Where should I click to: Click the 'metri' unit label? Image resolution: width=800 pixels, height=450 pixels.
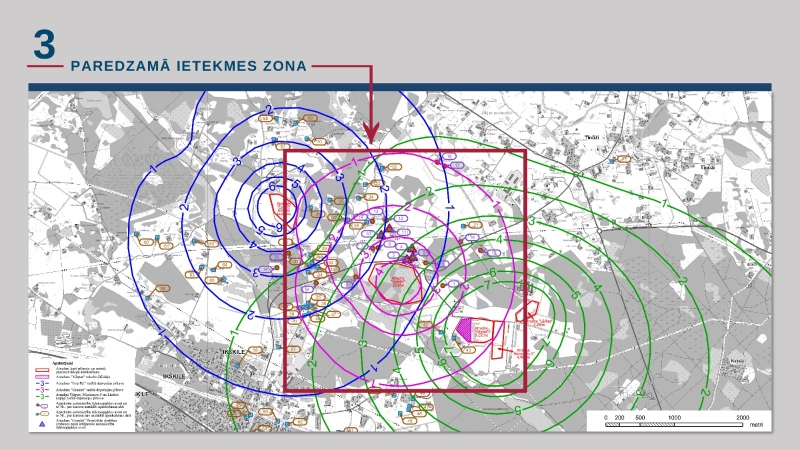coord(756,424)
